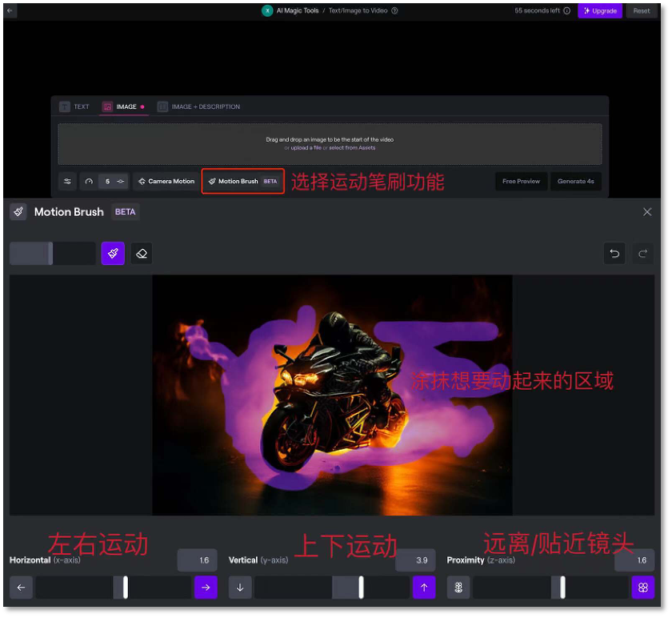Click the brush size slider
This screenshot has width=672, height=618.
(52, 254)
